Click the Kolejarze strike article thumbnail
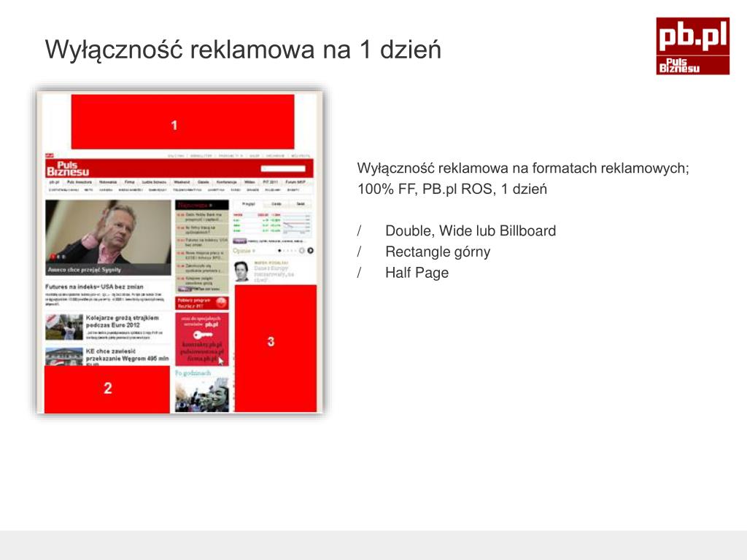Viewport: 747px width, 560px height. 64,327
